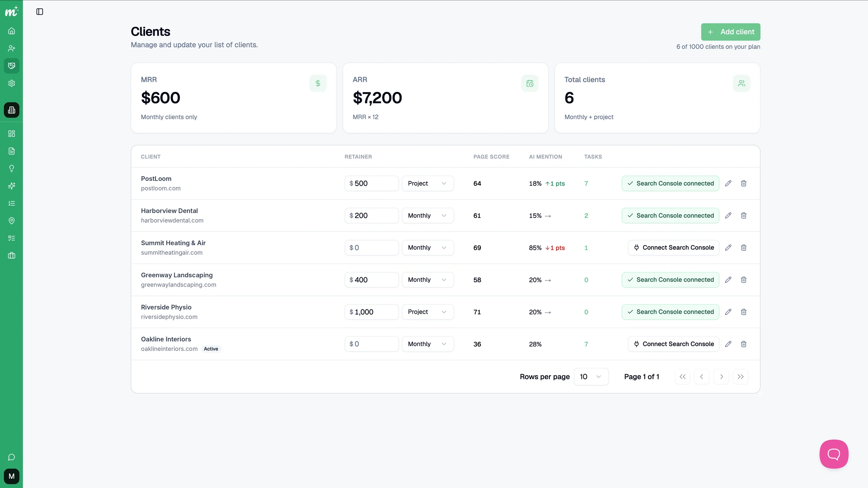Connect Search Console for Summit Heating & Air

click(673, 248)
